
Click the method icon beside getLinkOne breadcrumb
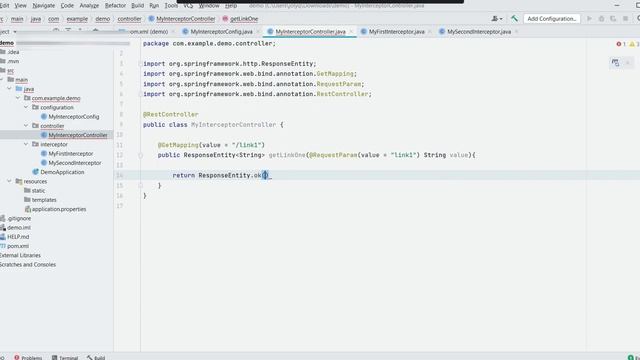tap(225, 19)
